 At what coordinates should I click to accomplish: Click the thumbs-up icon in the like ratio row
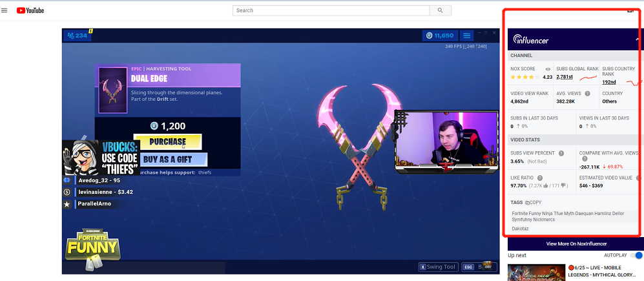click(545, 185)
